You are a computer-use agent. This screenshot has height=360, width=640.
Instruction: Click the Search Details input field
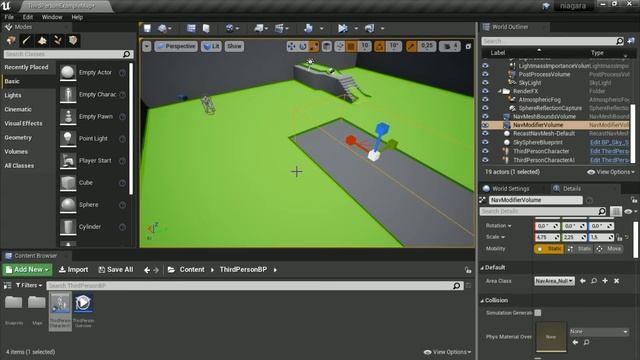point(543,211)
